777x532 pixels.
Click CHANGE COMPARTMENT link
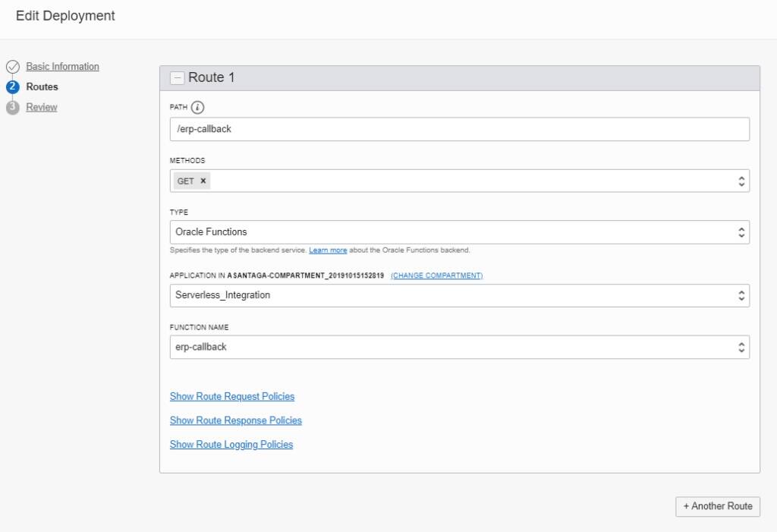click(x=436, y=275)
